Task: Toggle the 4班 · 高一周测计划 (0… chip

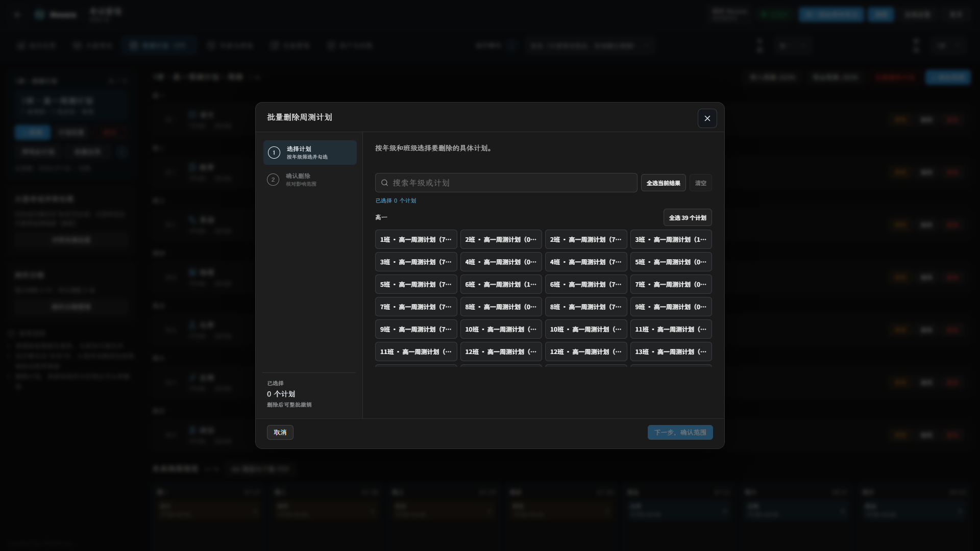Action: click(501, 262)
